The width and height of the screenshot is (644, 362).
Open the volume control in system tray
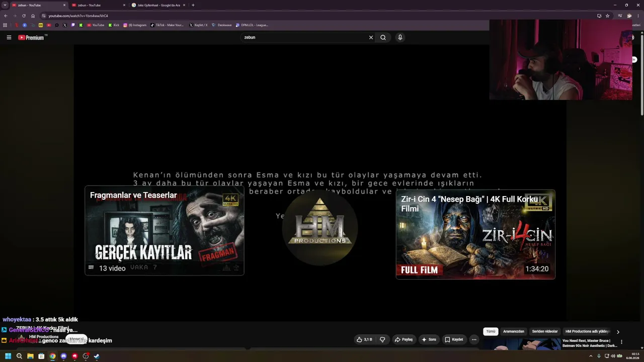pos(613,356)
